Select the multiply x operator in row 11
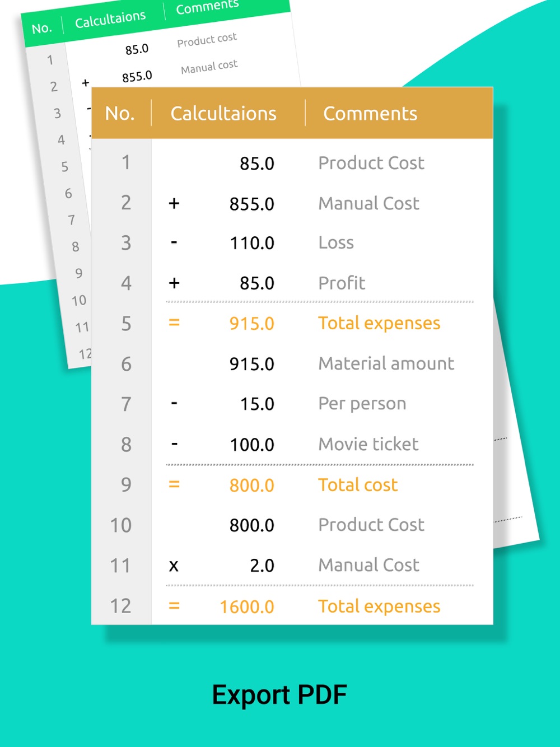Screen dimensions: 560x747 (174, 566)
